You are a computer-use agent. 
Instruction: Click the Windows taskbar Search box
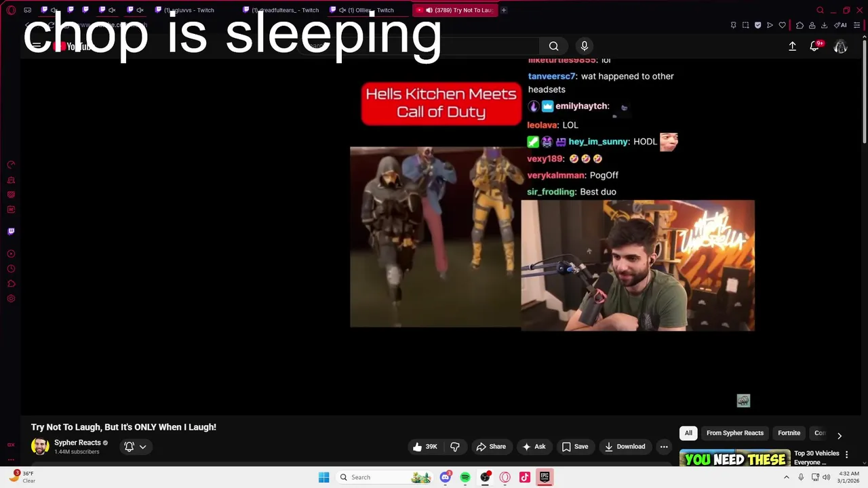[384, 477]
